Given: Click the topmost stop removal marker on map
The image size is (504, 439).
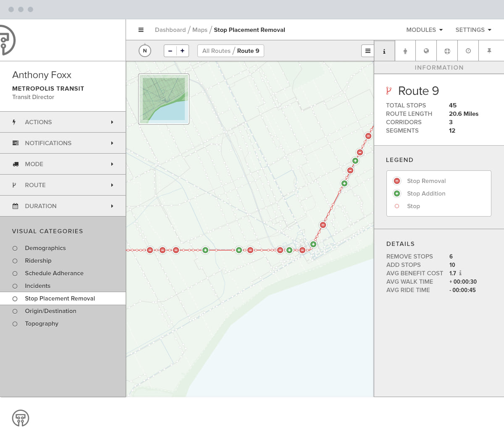Looking at the screenshot, I should tap(368, 136).
